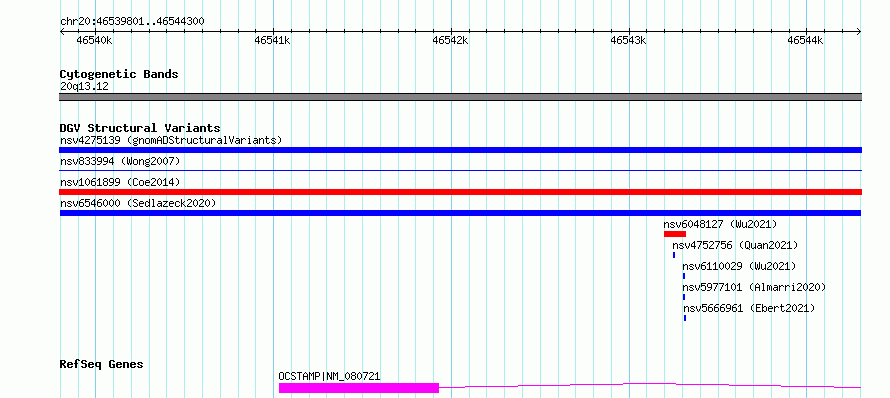Click the magenta OCSTAMP exon block
This screenshot has height=398, width=890.
359,388
